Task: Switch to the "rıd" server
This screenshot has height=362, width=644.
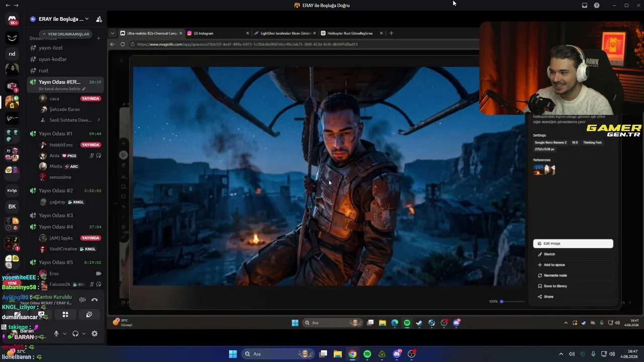Action: click(12, 54)
